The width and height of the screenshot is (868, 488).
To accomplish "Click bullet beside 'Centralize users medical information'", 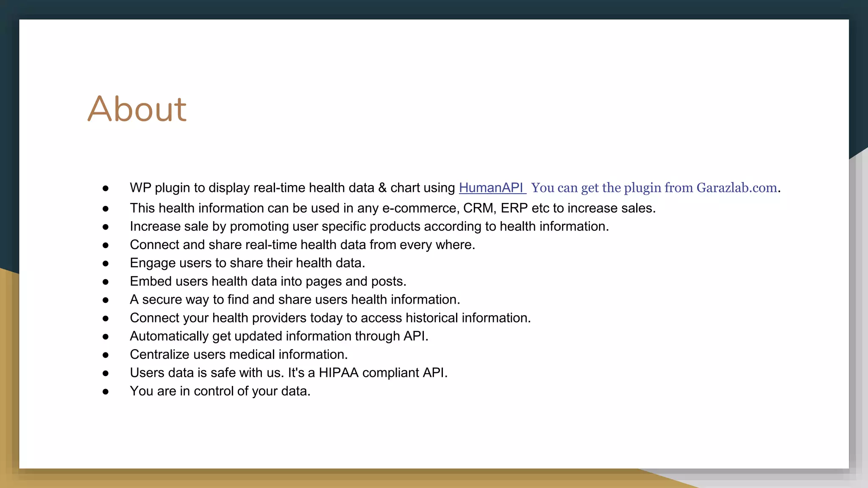I will click(x=106, y=355).
